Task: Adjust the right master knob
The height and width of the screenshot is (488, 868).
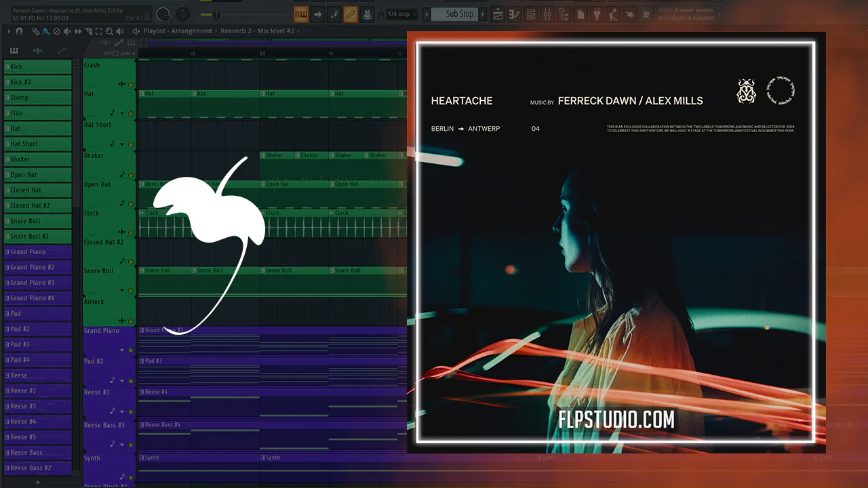Action: [x=183, y=14]
